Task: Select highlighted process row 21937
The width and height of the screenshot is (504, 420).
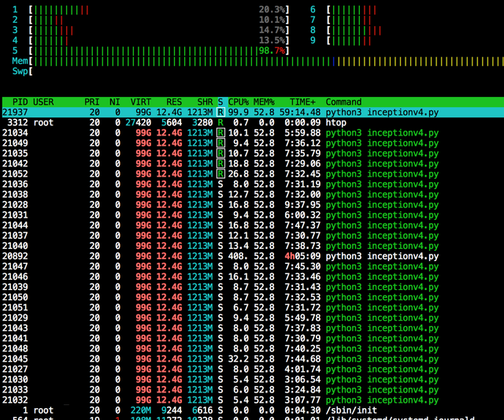Action: coord(252,112)
